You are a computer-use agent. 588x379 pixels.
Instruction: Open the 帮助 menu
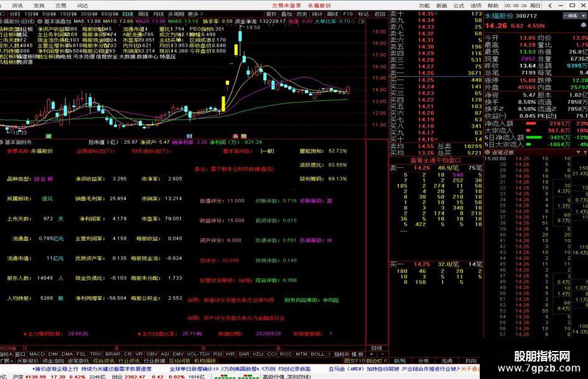coord(493,6)
